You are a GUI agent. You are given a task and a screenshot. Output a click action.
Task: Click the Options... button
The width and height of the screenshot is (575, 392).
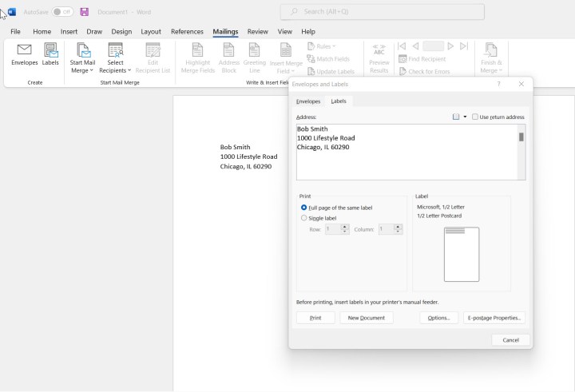click(x=438, y=318)
